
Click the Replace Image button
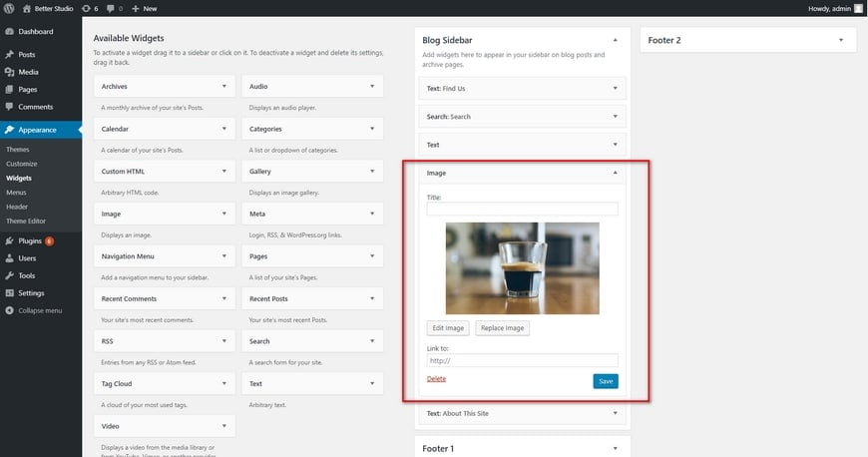[502, 328]
